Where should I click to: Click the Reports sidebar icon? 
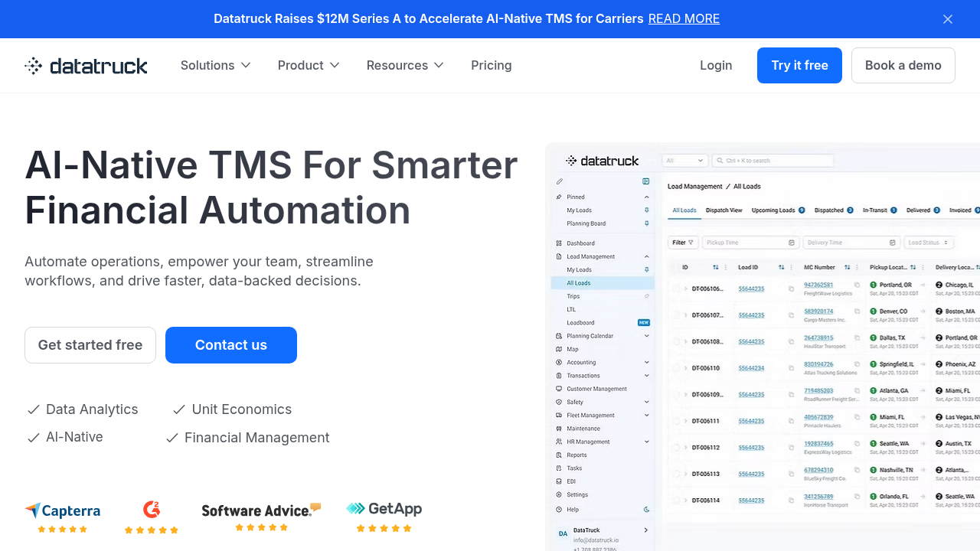559,455
